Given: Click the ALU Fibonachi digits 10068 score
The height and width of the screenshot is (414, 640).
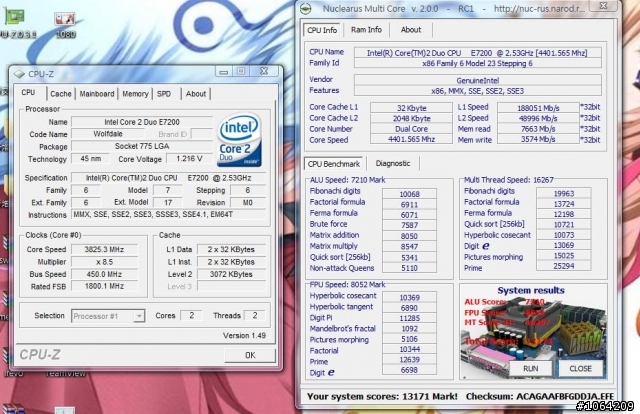Looking at the screenshot, I should pyautogui.click(x=409, y=194).
